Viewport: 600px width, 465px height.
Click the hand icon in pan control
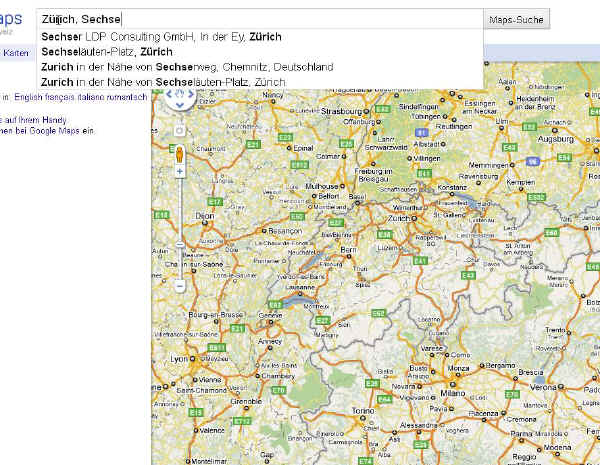[x=180, y=94]
